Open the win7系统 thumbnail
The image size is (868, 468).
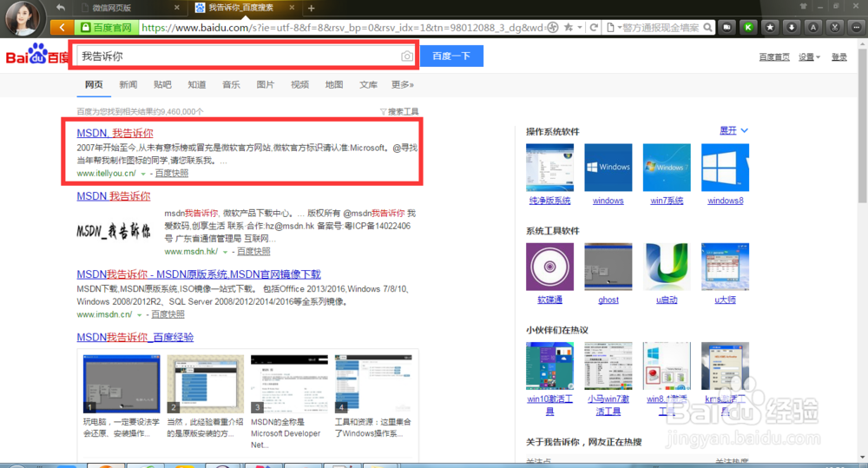667,168
